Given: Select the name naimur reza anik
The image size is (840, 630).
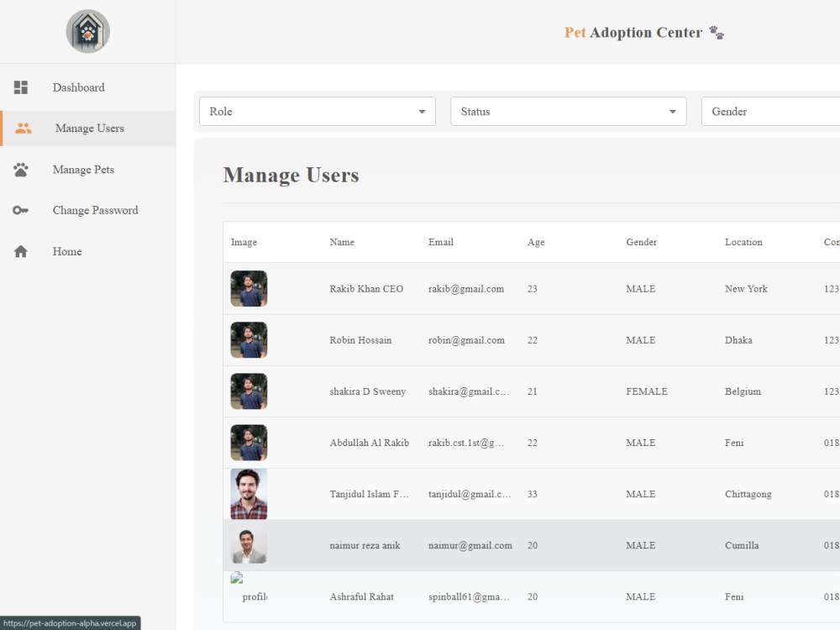Looking at the screenshot, I should (365, 545).
